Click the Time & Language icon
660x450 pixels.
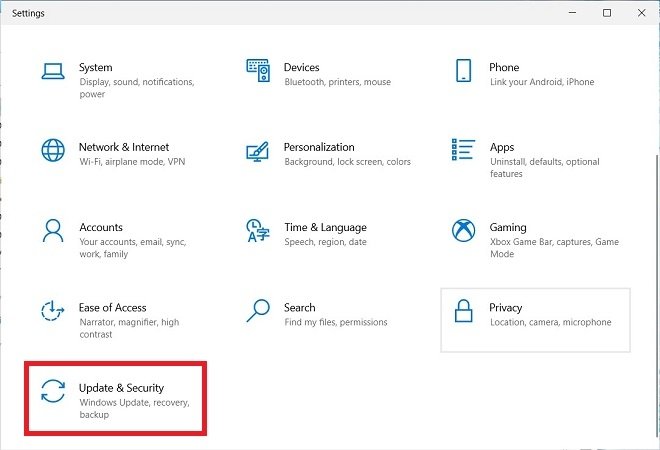coord(258,231)
